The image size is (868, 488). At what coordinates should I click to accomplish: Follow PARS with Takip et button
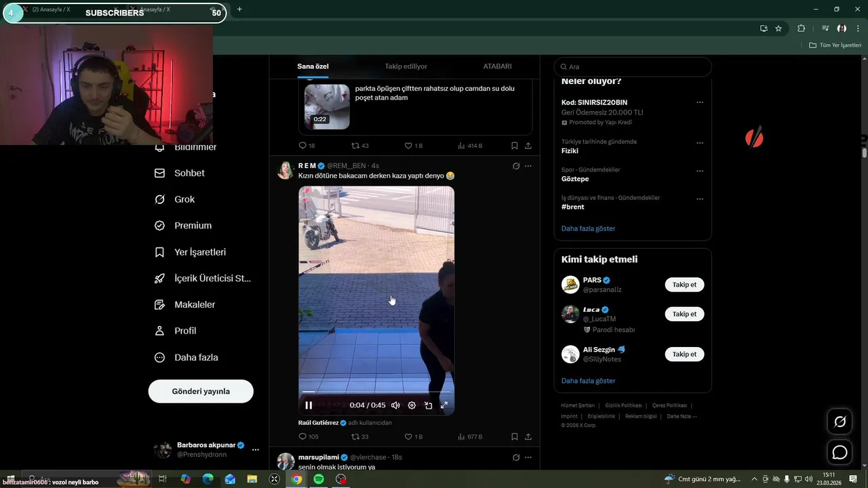tap(684, 285)
